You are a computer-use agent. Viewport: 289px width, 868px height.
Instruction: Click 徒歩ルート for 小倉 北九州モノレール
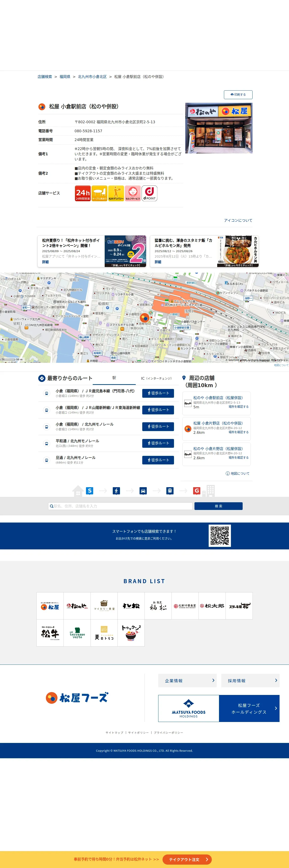(158, 427)
